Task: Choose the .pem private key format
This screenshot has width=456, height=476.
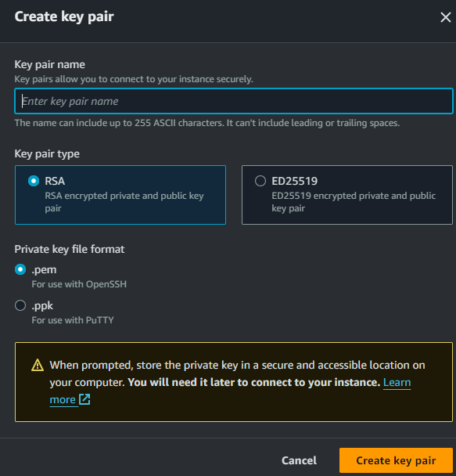Action: 20,269
